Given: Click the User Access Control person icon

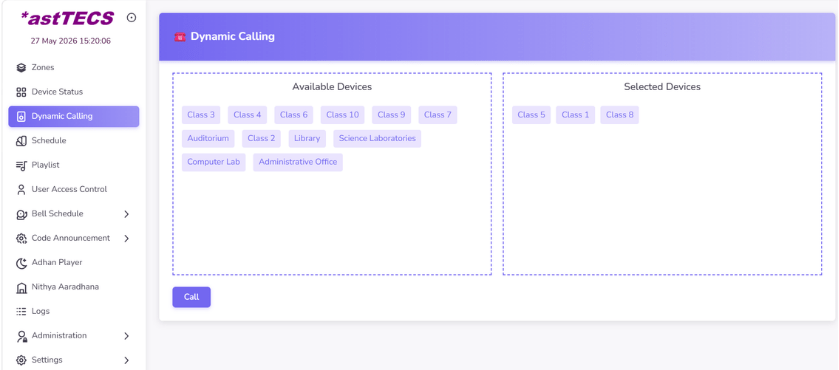Looking at the screenshot, I should click(x=21, y=190).
